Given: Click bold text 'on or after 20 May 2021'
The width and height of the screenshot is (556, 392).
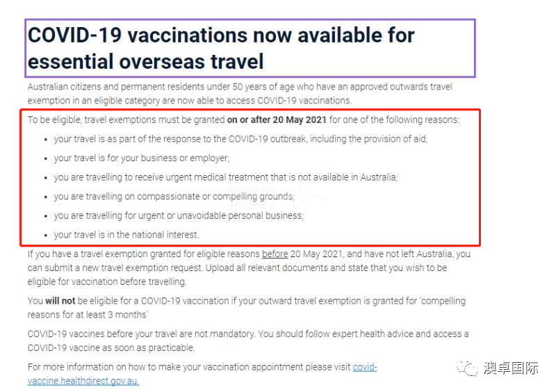Looking at the screenshot, I should [277, 120].
